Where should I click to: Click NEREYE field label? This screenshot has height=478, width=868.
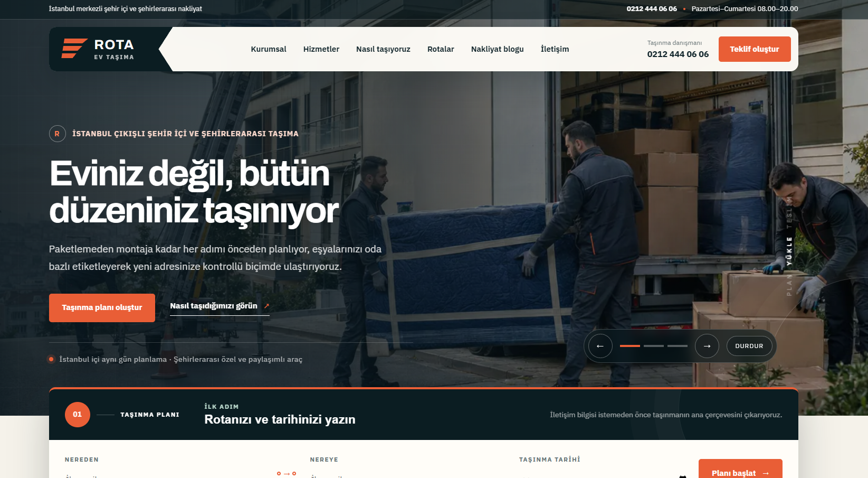click(x=324, y=460)
